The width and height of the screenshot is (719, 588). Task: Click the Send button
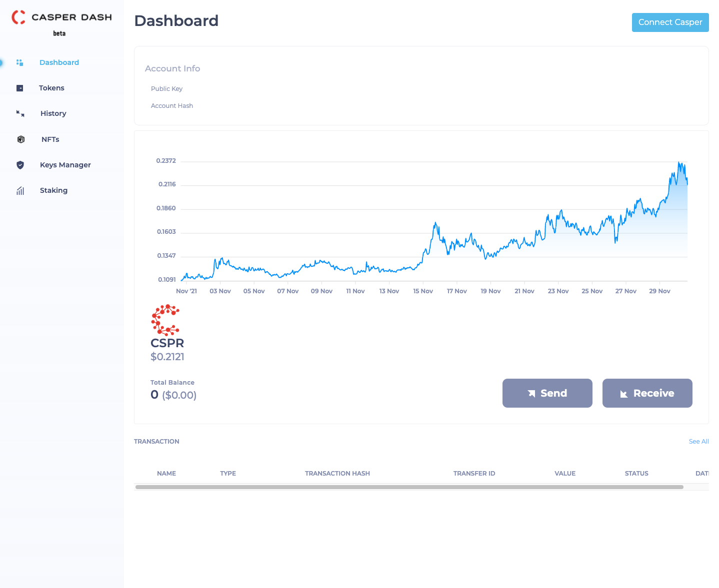(547, 393)
